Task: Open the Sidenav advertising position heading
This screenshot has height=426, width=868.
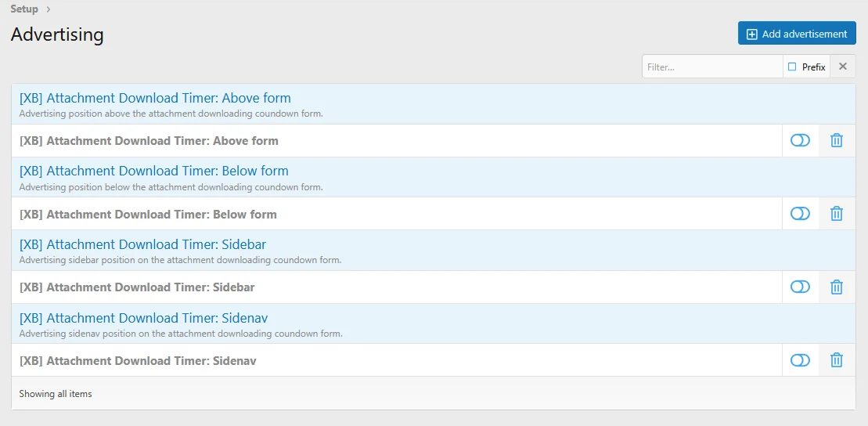Action: coord(144,318)
